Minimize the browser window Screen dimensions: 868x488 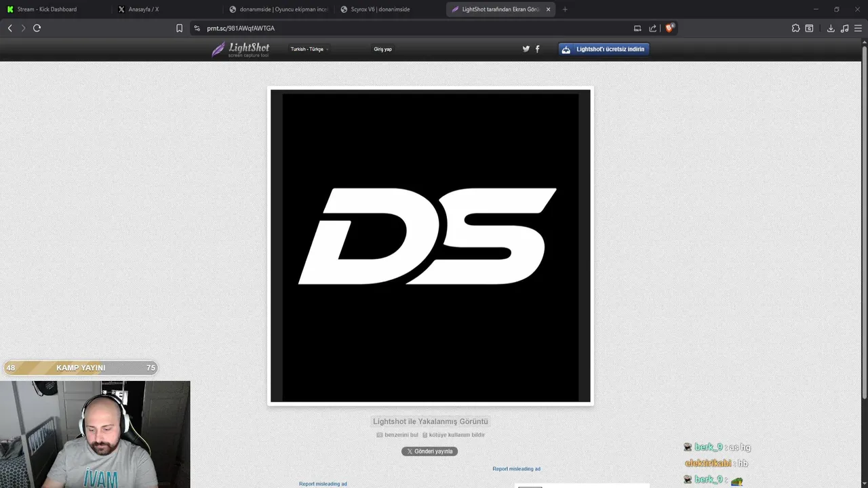coord(816,9)
